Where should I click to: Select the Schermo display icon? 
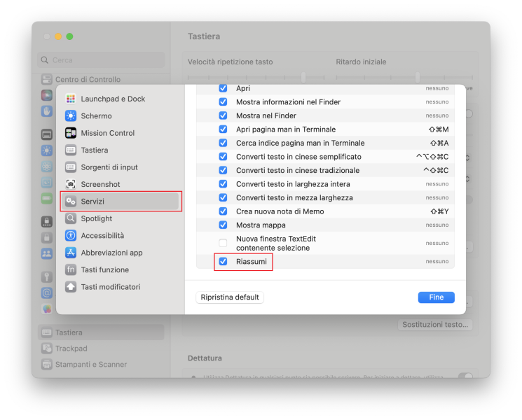[71, 116]
